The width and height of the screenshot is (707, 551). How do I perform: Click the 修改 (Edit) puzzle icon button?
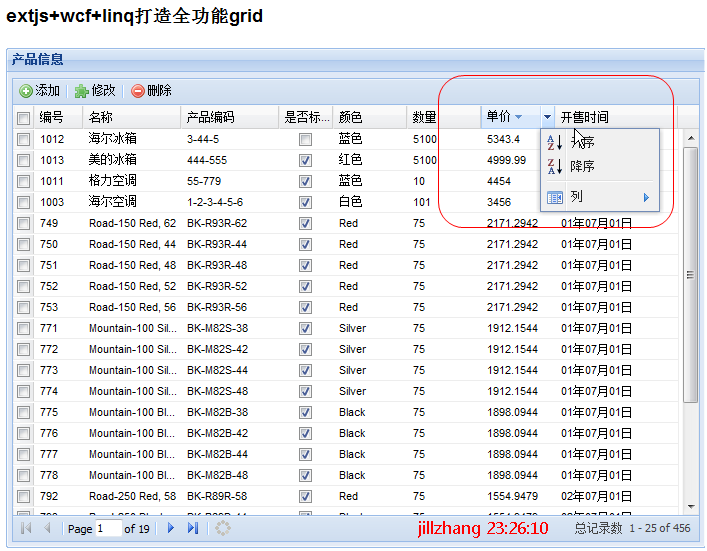pyautogui.click(x=95, y=91)
